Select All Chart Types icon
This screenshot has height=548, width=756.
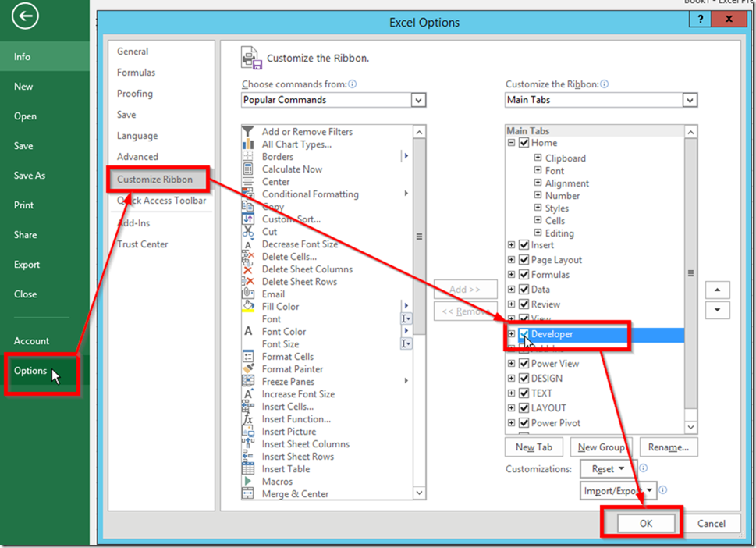(x=248, y=144)
